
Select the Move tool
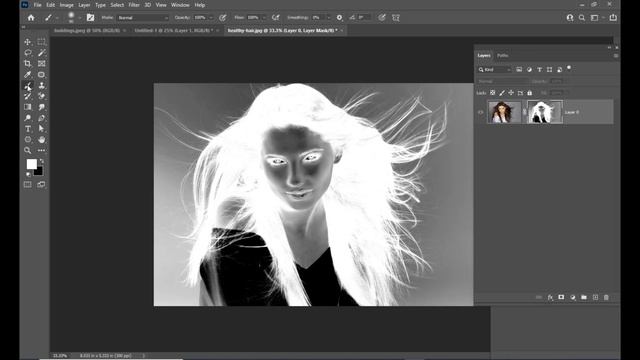(28, 42)
